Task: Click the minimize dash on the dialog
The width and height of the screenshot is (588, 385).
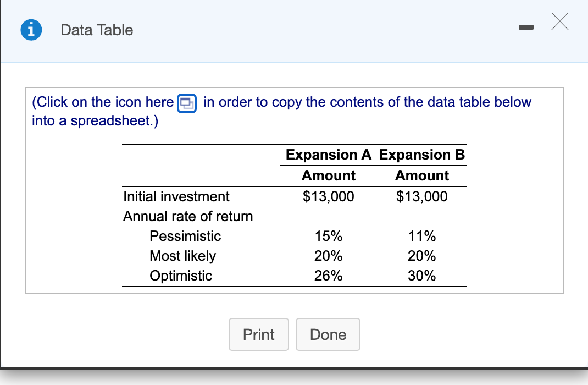Action: coord(526,26)
